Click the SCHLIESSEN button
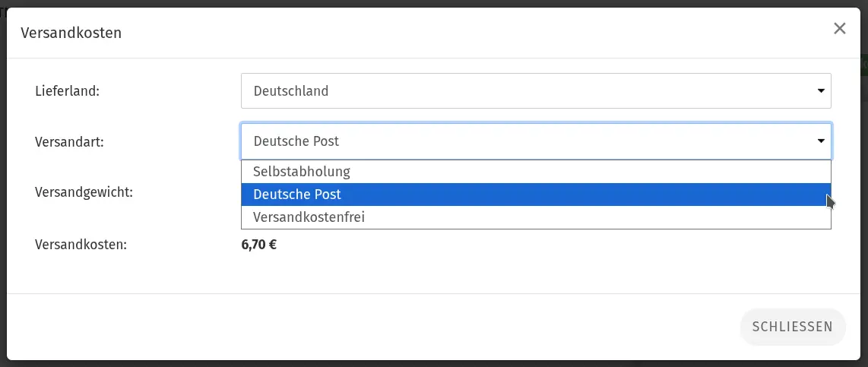The width and height of the screenshot is (868, 367). tap(792, 327)
